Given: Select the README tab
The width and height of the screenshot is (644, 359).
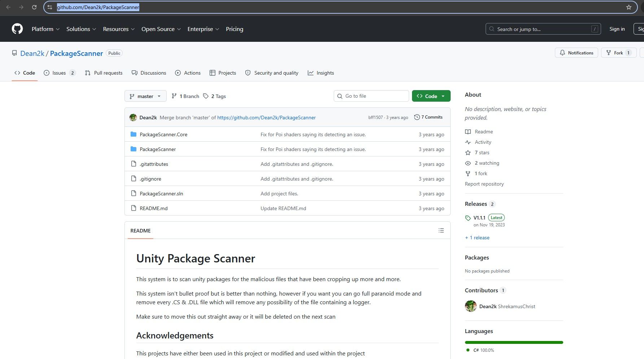Looking at the screenshot, I should point(141,231).
